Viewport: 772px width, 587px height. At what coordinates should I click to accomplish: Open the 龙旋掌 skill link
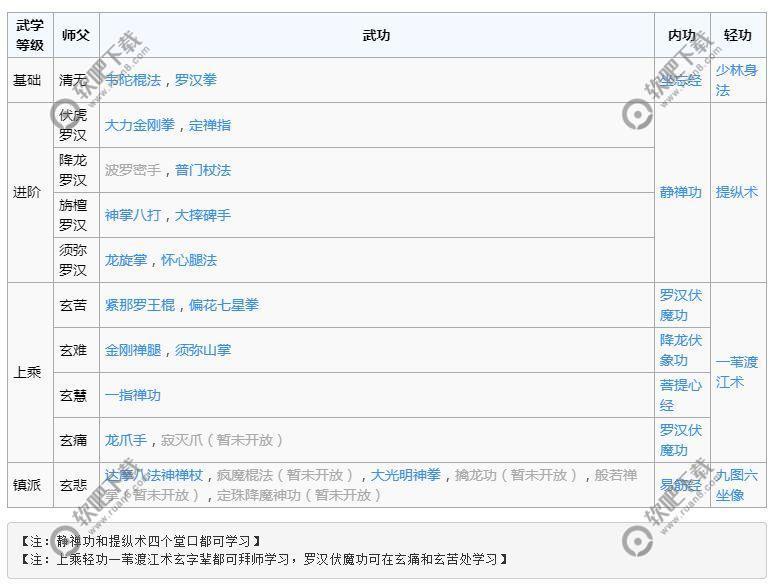[x=126, y=260]
